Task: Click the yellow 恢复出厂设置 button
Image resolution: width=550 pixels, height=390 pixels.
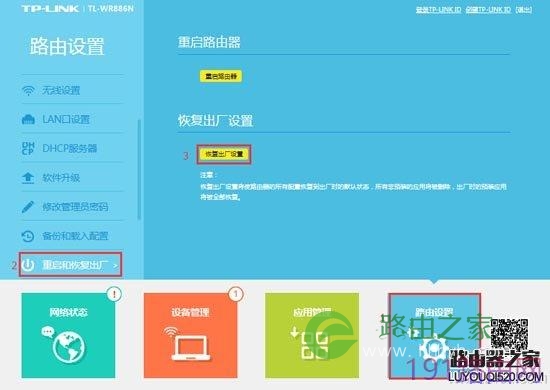Action: click(224, 154)
